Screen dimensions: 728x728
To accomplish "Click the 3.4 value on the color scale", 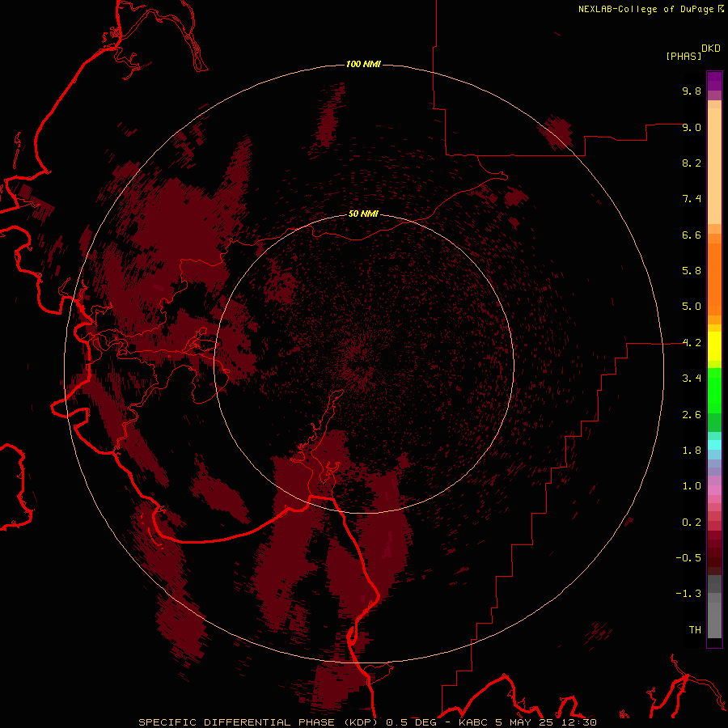I will pos(692,379).
